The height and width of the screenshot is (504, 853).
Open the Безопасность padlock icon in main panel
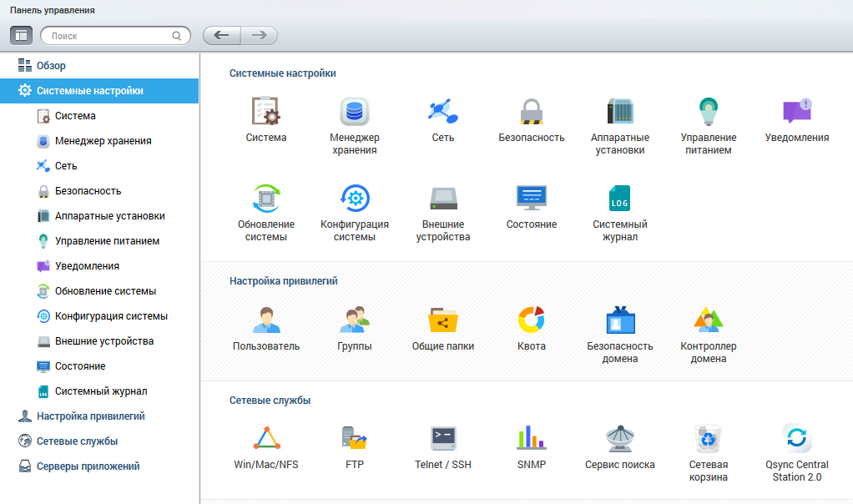(532, 112)
